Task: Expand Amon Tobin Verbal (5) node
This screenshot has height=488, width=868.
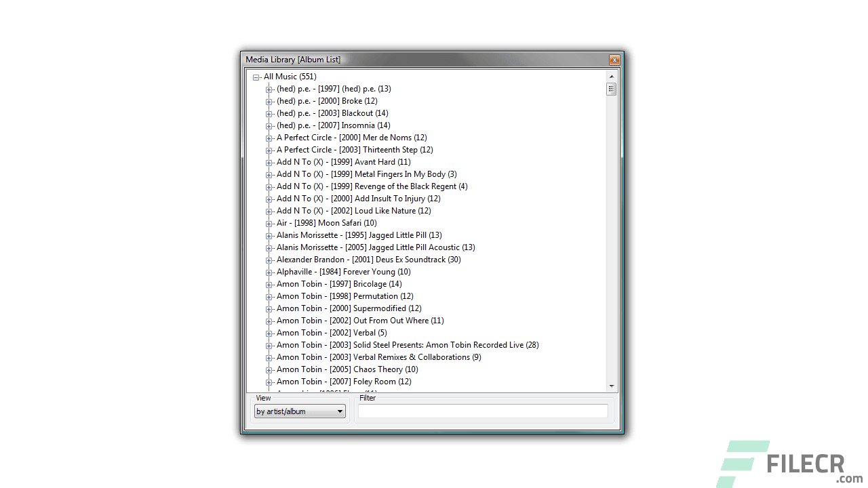Action: [x=269, y=333]
